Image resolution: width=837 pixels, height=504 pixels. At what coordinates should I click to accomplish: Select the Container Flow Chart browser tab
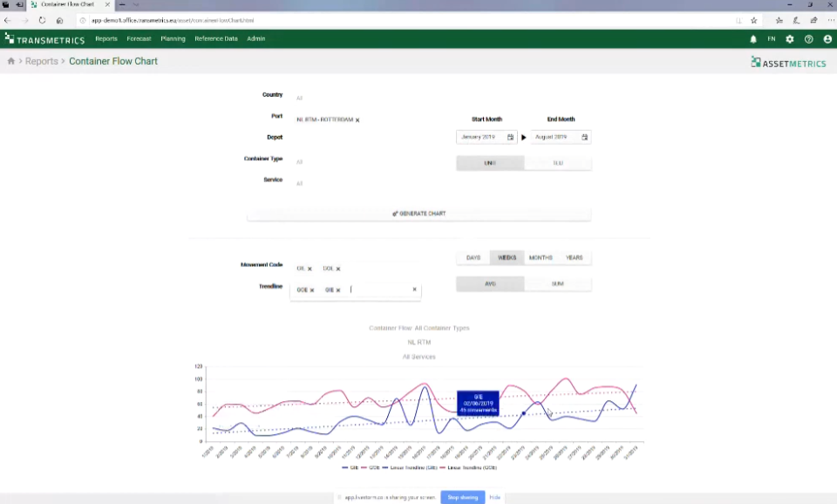[65, 4]
